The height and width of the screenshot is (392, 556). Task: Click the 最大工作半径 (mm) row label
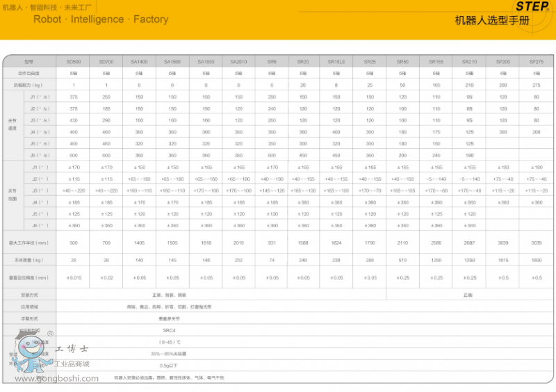29,243
